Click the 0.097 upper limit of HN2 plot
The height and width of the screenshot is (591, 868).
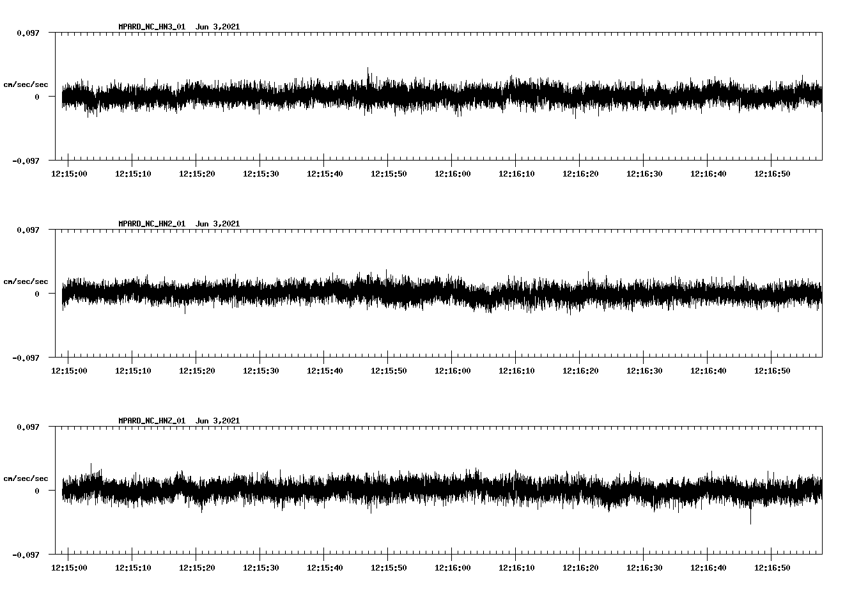pos(27,230)
